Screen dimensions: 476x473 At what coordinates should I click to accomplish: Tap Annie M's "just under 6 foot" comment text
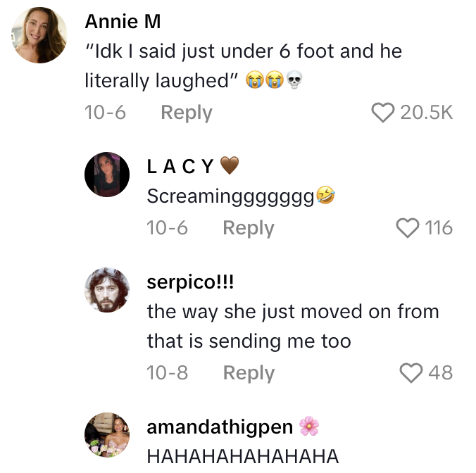pos(243,66)
